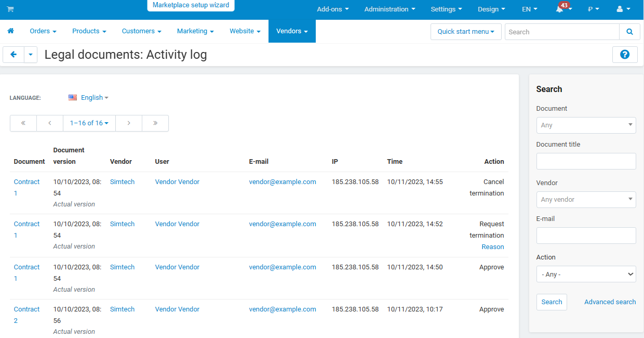Go to the home dashboard icon

pos(10,31)
